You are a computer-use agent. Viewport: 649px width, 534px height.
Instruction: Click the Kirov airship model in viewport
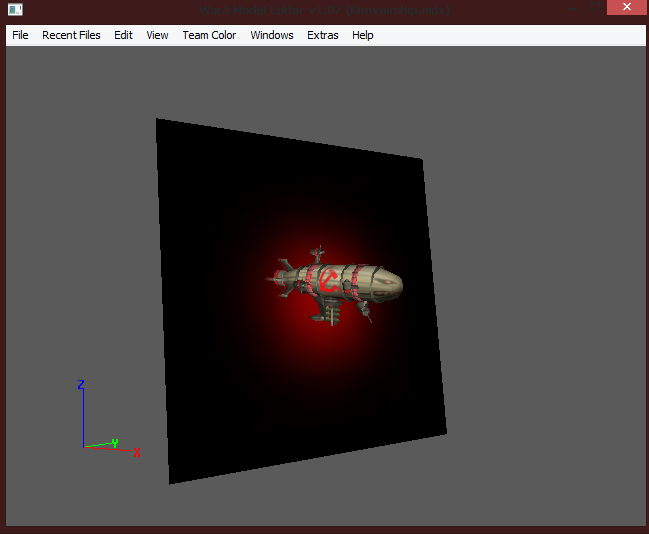point(334,285)
